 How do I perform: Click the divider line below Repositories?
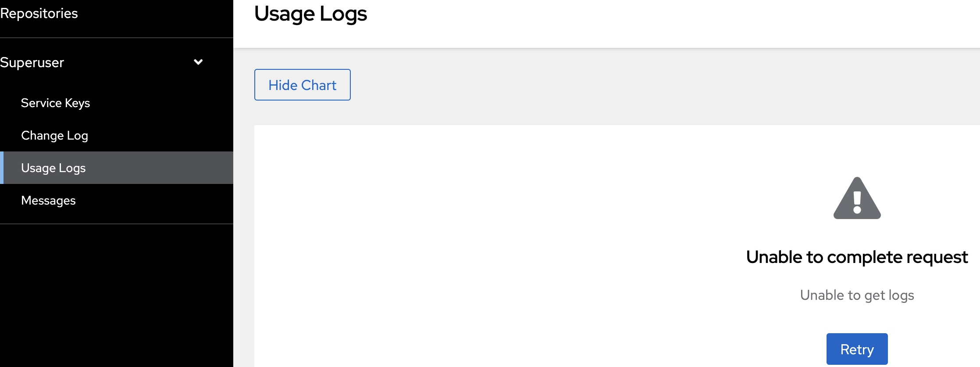117,38
